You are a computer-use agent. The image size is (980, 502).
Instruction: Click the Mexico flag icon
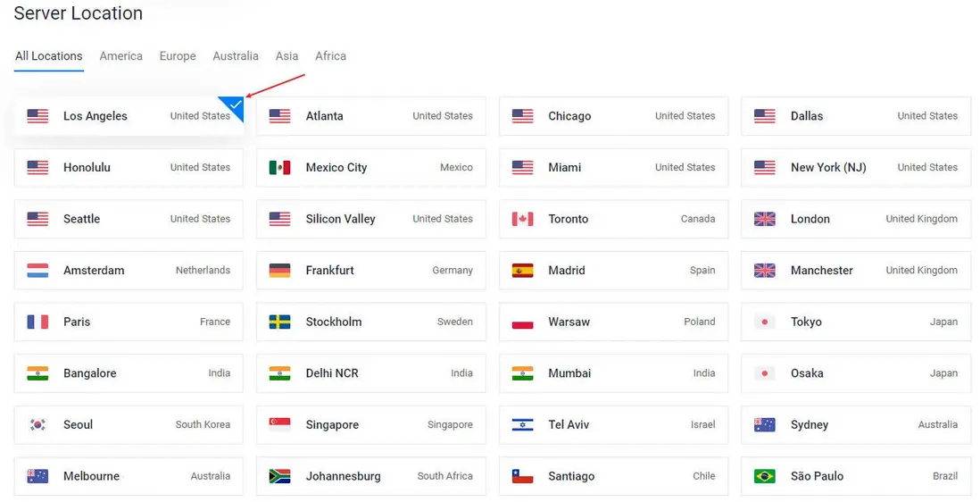(x=279, y=168)
